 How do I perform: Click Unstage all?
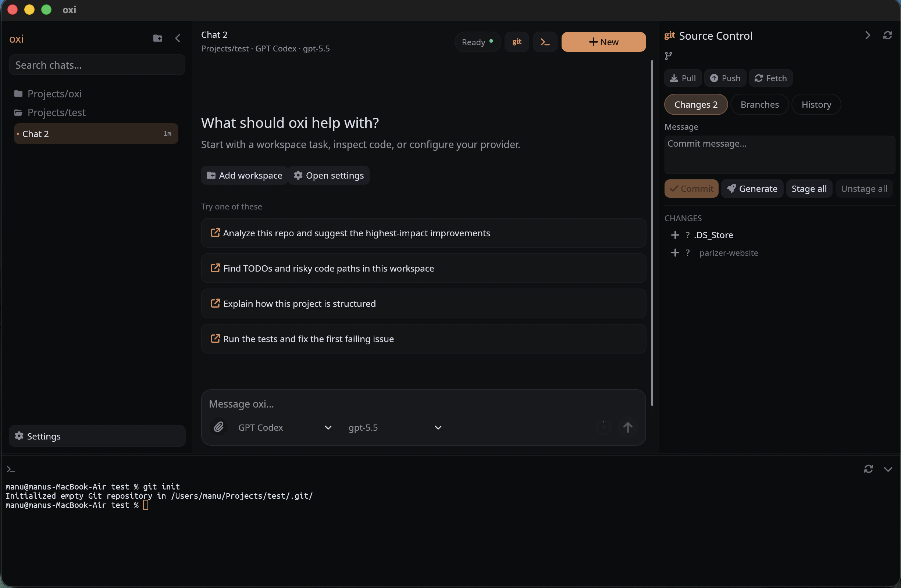click(x=864, y=189)
